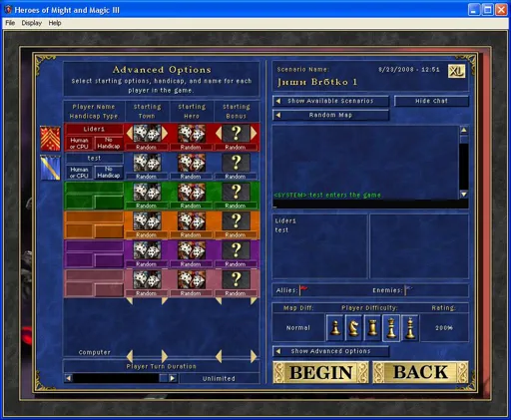The image size is (511, 420).
Task: Select the pawn easy difficulty icon
Action: (x=335, y=328)
